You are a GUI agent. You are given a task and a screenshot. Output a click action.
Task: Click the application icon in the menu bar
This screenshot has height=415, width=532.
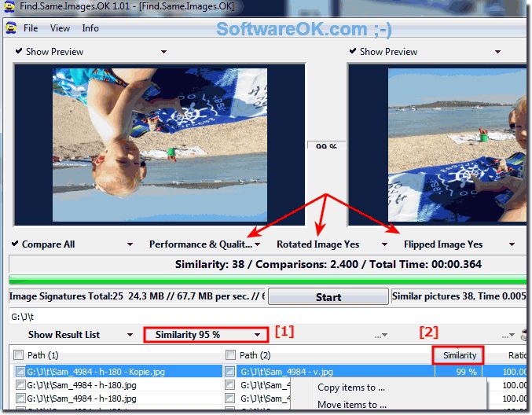click(x=10, y=28)
